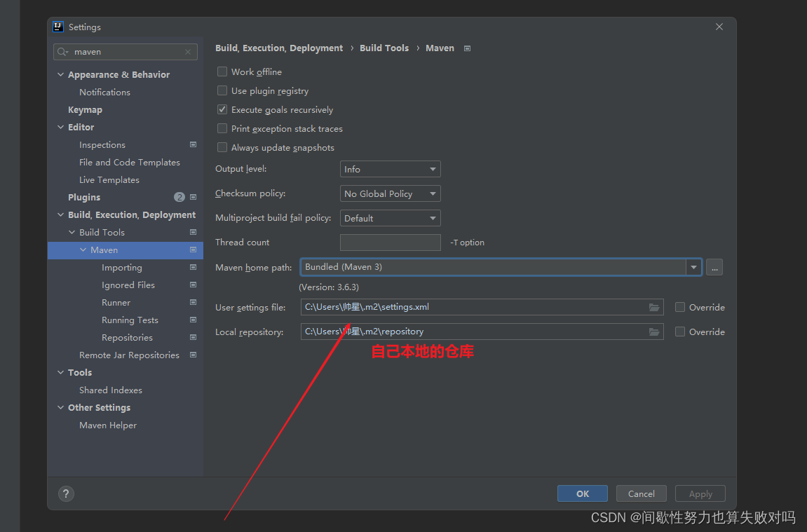Select File and Code Templates
Viewport: 807px width, 532px height.
tap(130, 162)
